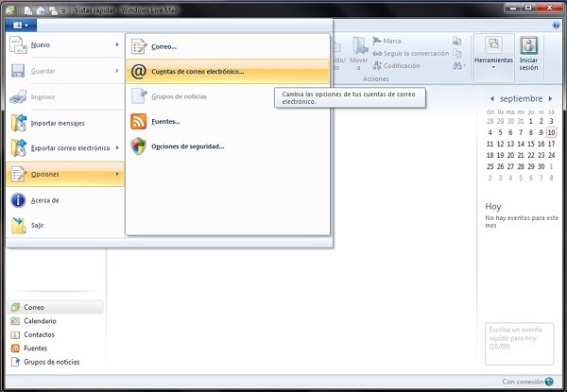Select day 30 in the septiembre calendar
Viewport: 567px width, 392px height.
click(x=541, y=166)
